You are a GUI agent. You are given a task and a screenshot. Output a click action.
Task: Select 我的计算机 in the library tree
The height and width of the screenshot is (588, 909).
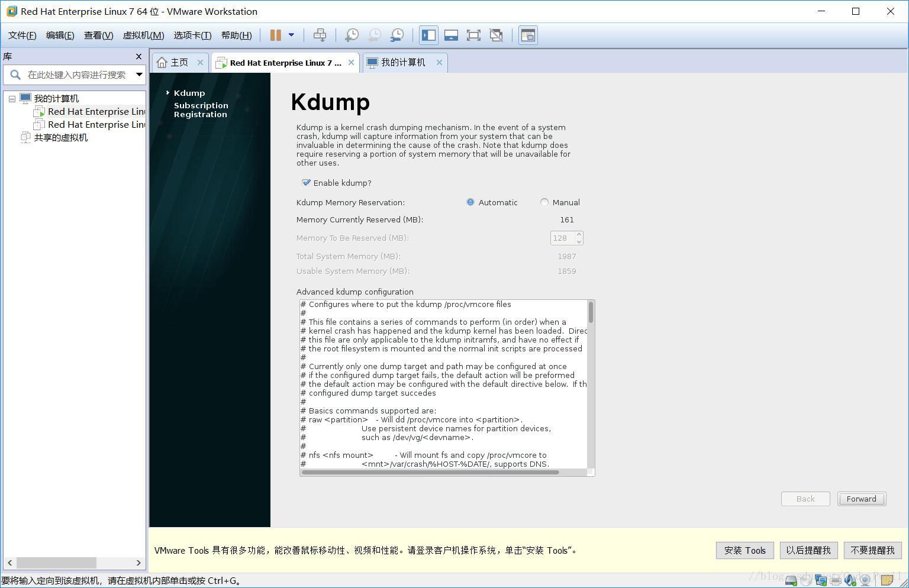click(x=50, y=99)
